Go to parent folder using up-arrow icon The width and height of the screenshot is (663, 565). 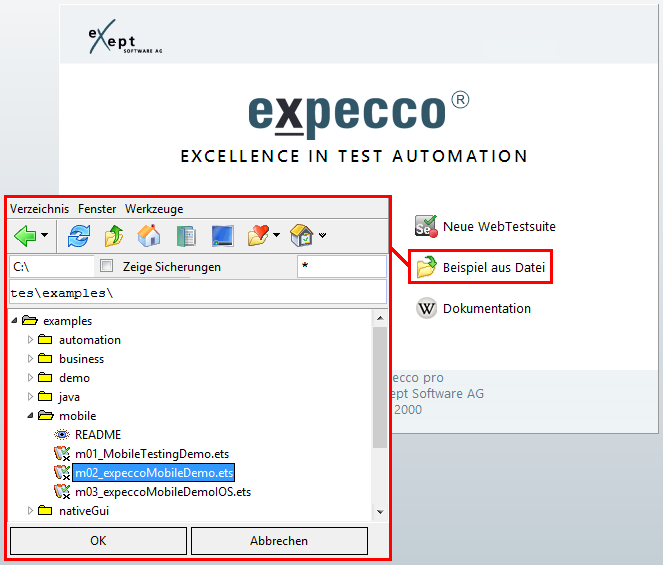click(x=114, y=237)
